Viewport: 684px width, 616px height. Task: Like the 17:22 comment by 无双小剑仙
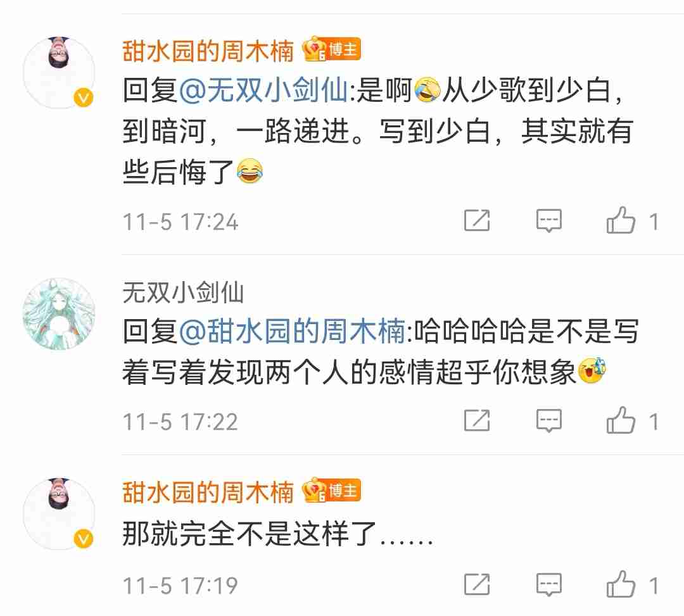(x=621, y=420)
